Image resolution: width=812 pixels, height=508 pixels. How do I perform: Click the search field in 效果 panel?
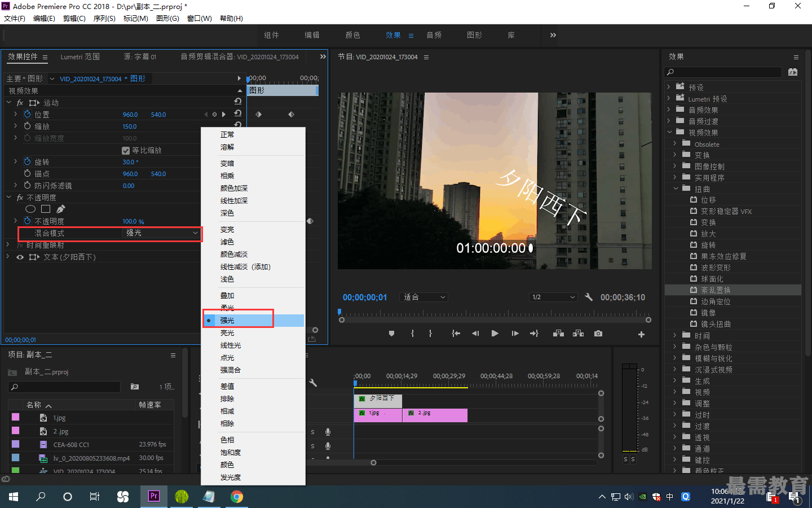723,72
